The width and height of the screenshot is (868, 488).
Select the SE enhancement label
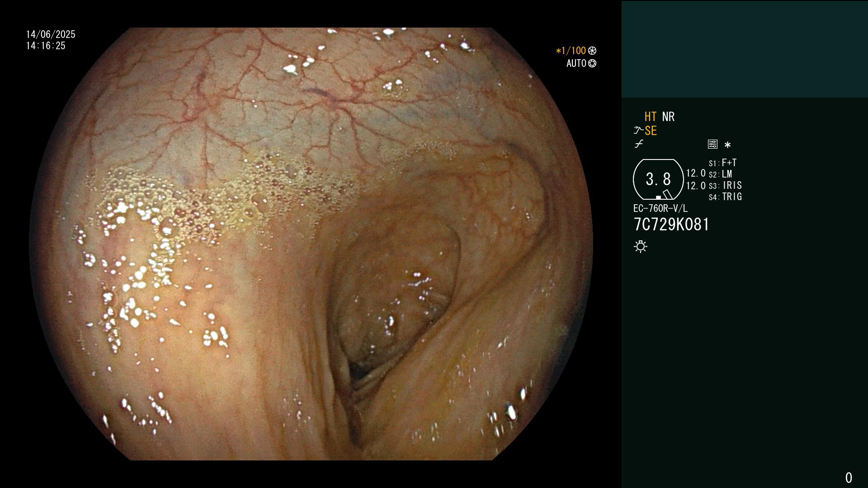tap(651, 131)
